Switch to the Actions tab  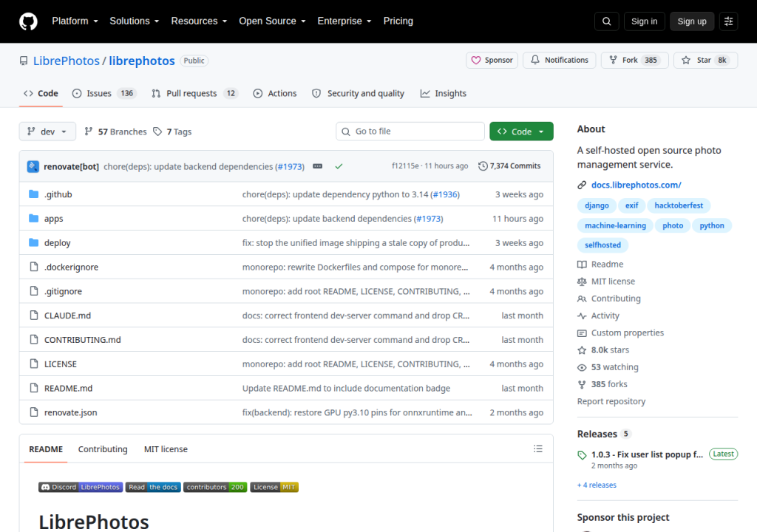point(275,94)
